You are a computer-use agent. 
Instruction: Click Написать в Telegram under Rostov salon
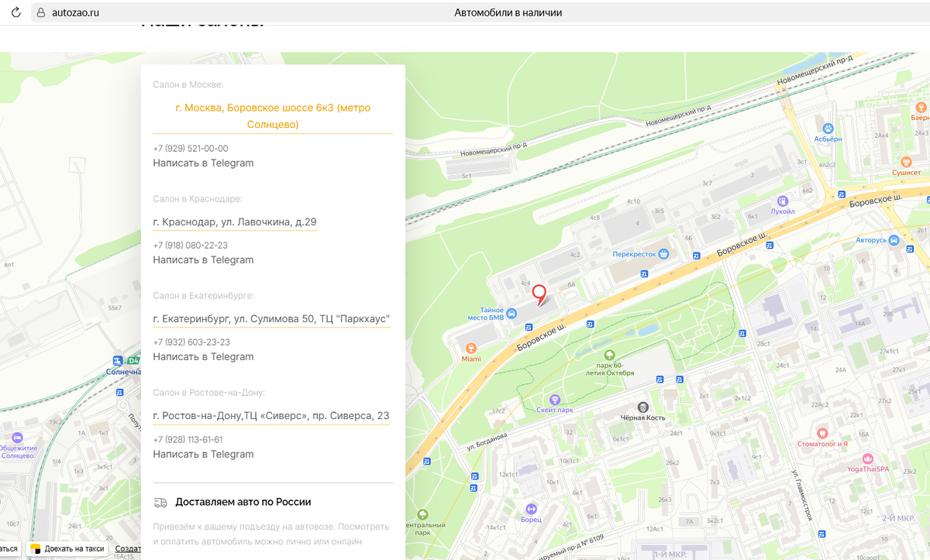tap(203, 455)
